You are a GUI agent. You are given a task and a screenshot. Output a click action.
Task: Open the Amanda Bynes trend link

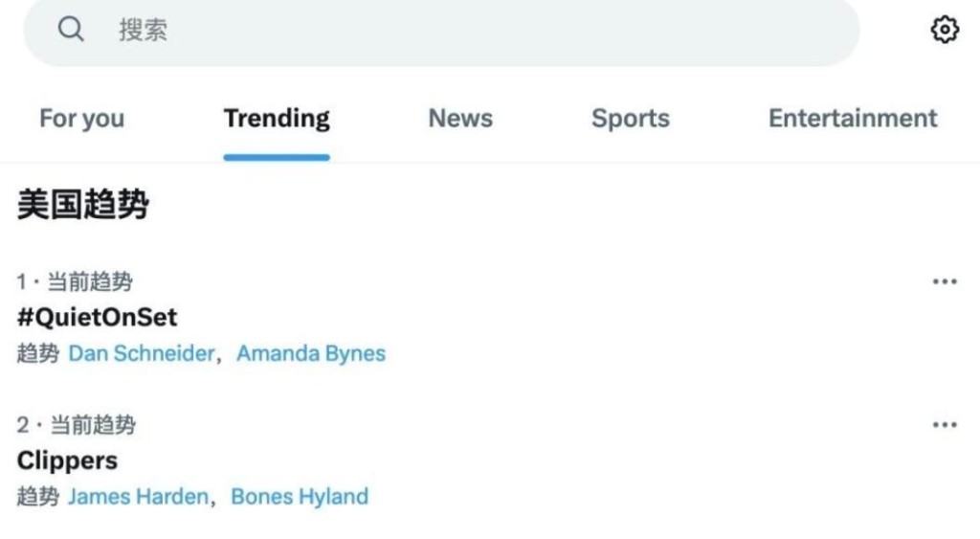[311, 353]
